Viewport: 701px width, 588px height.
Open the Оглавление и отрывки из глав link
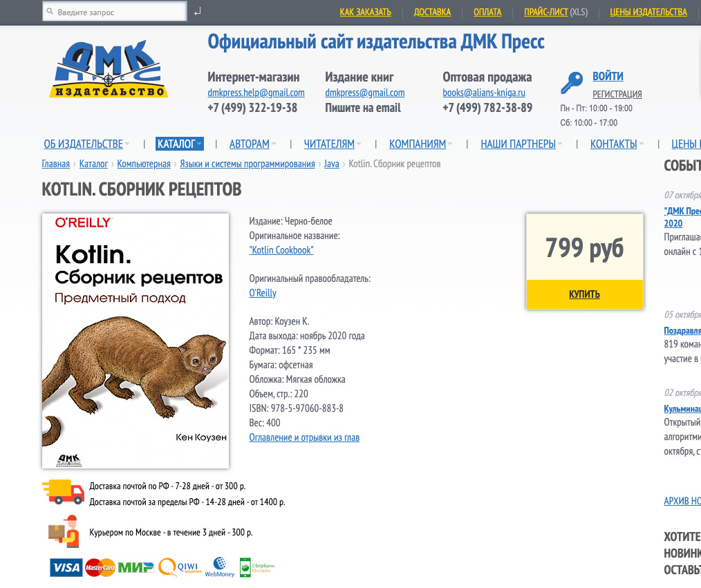coord(304,437)
